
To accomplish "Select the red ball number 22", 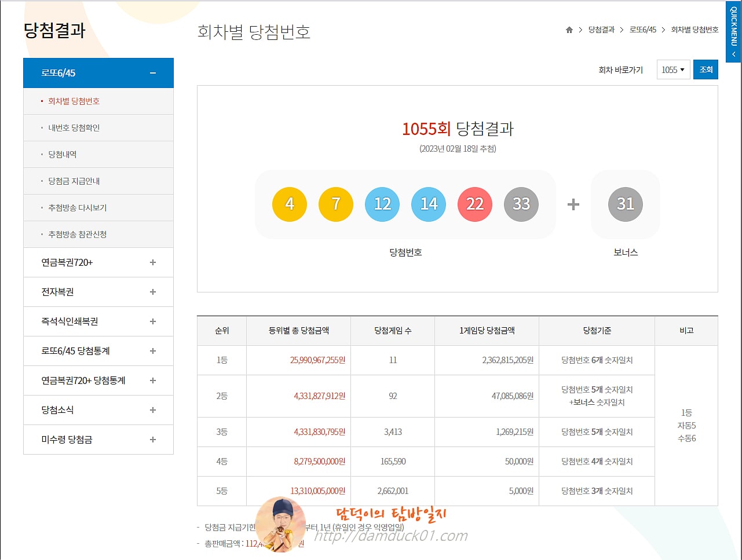I will [x=474, y=204].
